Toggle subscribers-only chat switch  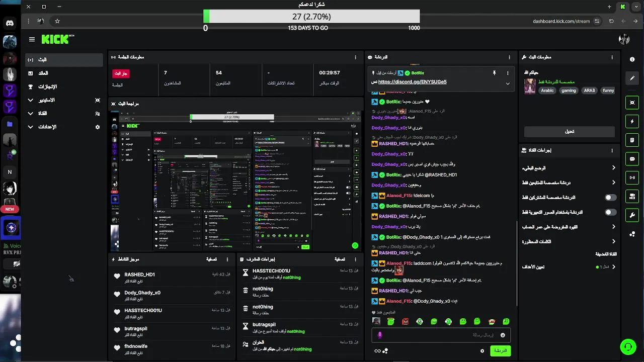point(610,198)
